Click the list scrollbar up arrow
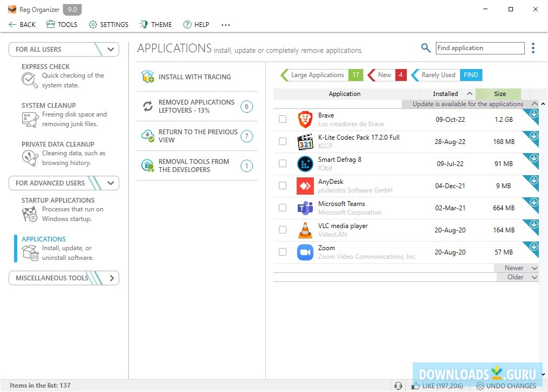The width and height of the screenshot is (548, 392). coord(543,104)
